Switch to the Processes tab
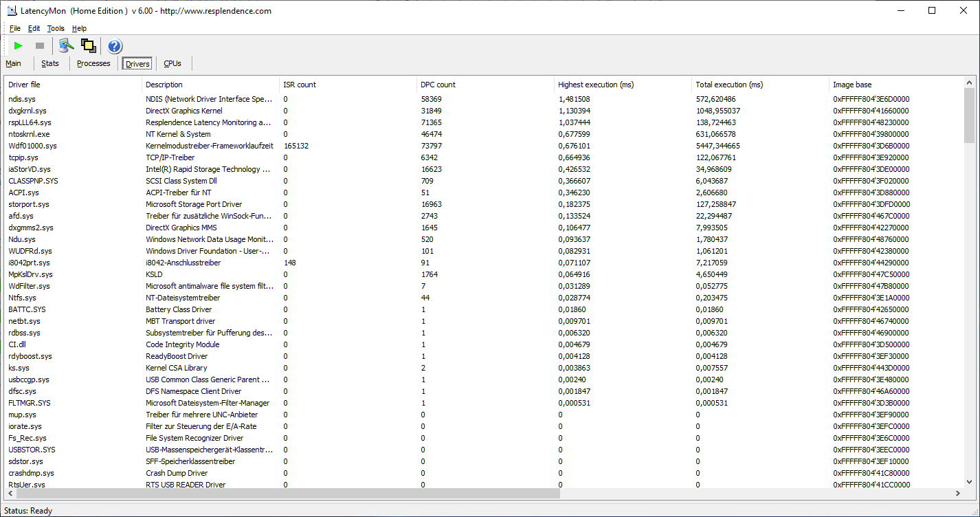The image size is (980, 517). coord(93,63)
